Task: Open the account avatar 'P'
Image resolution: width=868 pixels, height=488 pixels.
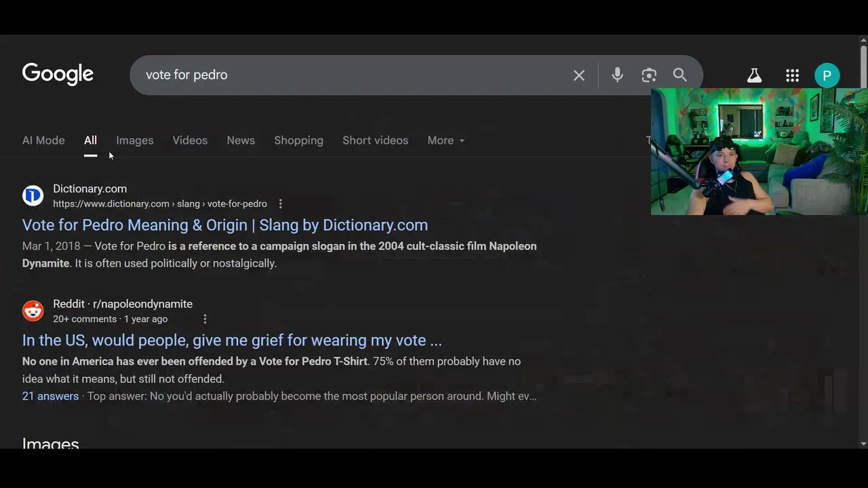Action: click(x=827, y=75)
